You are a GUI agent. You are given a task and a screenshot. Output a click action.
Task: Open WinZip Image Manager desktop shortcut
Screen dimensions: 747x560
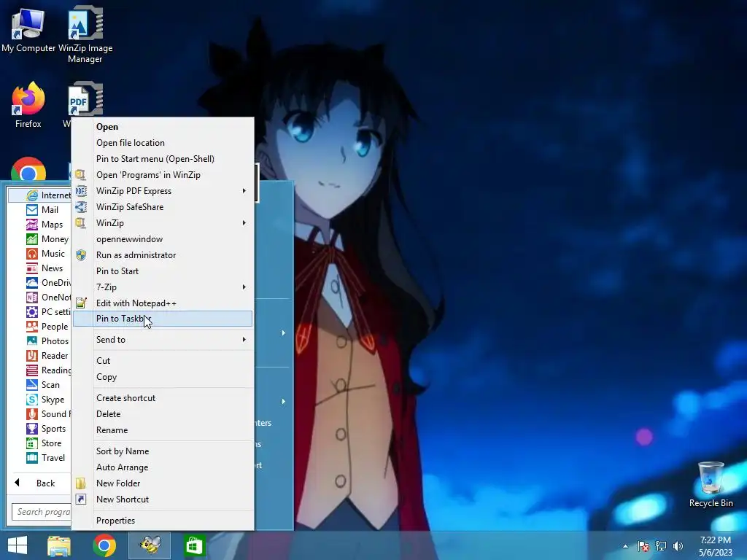coord(85,34)
